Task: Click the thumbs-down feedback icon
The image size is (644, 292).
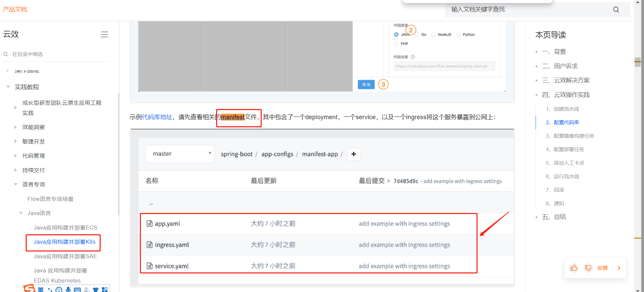Action: (x=588, y=268)
